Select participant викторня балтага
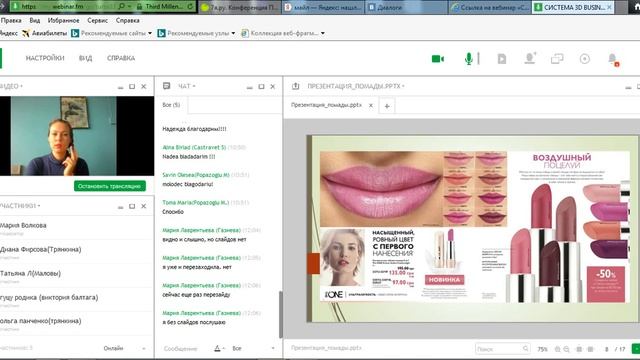 [49, 298]
